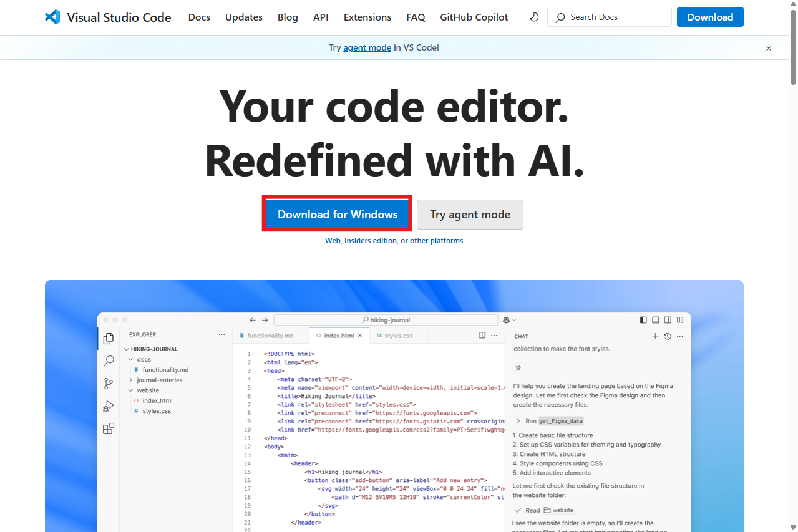The height and width of the screenshot is (532, 798).
Task: Select the Search icon in preview activity bar
Action: coord(109,360)
